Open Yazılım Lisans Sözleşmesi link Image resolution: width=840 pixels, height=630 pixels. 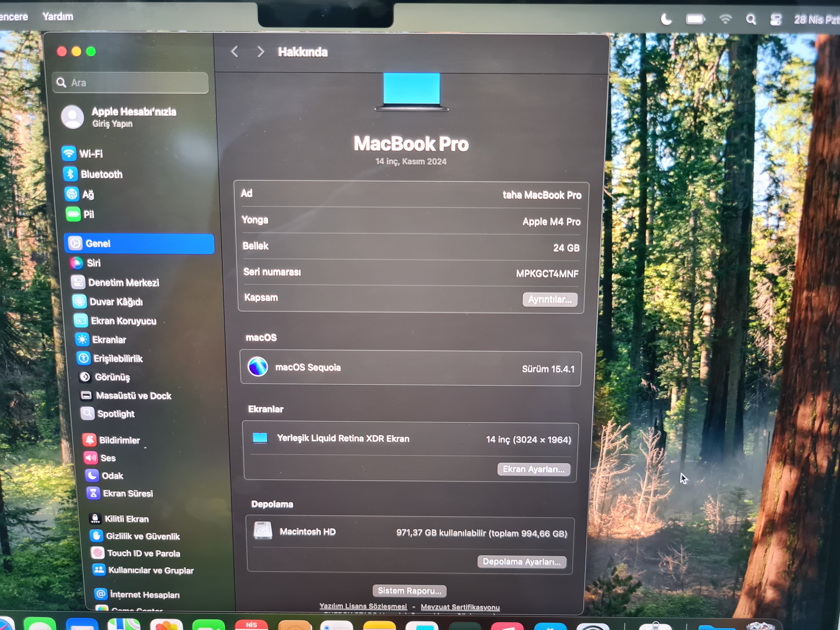click(x=363, y=606)
